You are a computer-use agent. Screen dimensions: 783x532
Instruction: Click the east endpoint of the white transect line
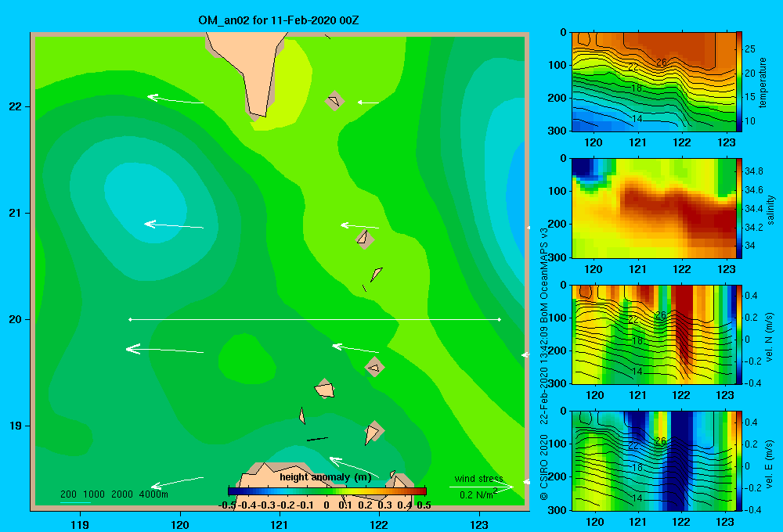tap(500, 319)
